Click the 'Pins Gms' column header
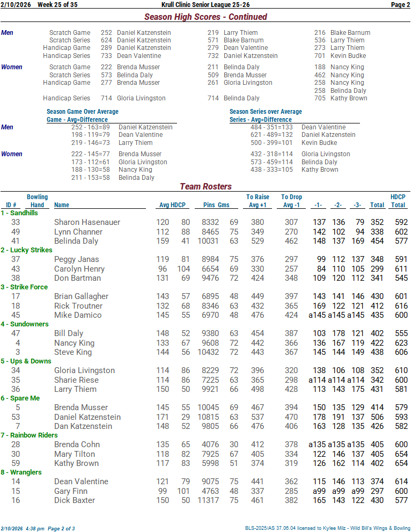The width and height of the screenshot is (412, 532). (x=216, y=205)
